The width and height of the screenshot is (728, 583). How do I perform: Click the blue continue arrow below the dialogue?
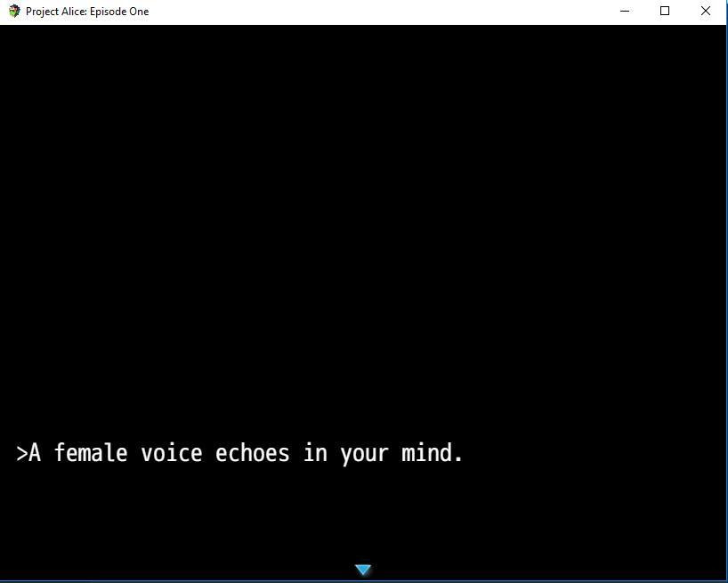pos(363,570)
